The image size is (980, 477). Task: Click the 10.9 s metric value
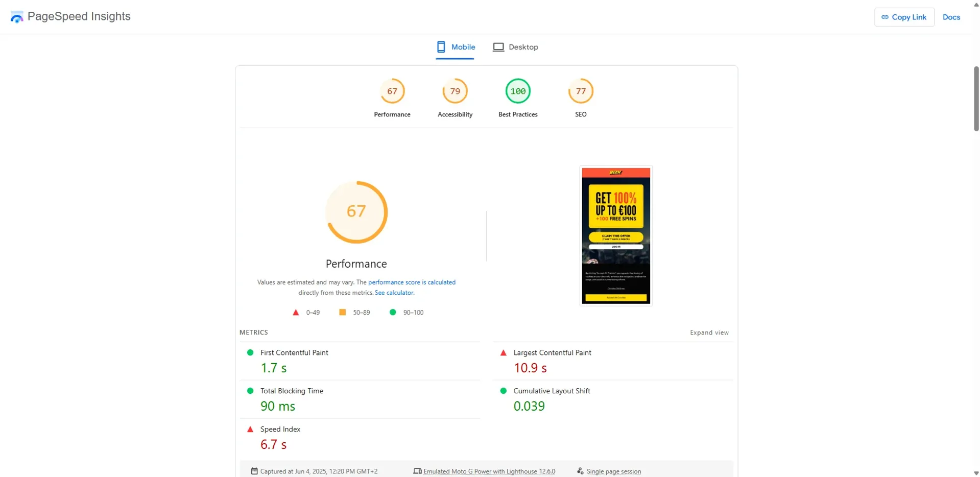tap(530, 368)
